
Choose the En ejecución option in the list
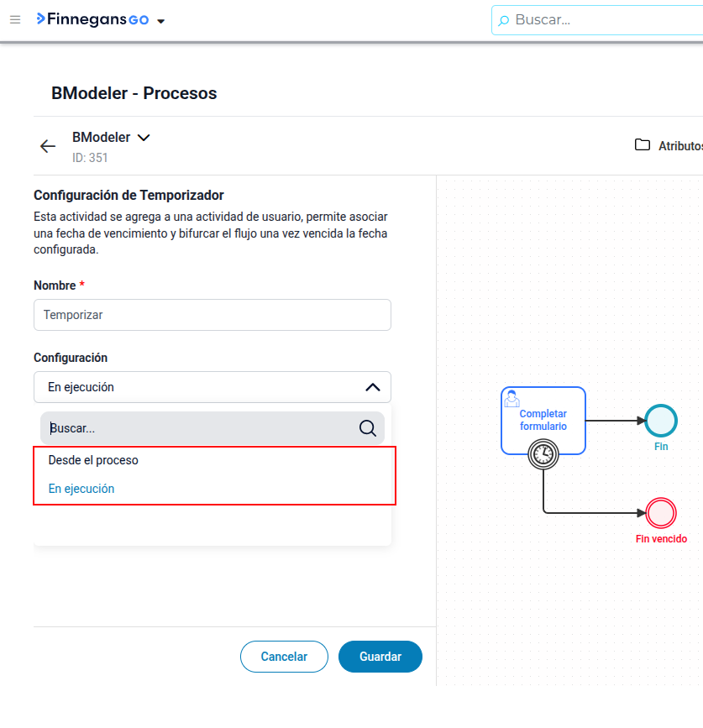coord(81,489)
